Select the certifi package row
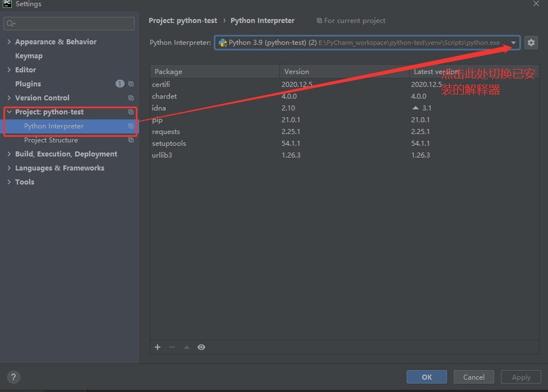This screenshot has width=548, height=392. pos(344,84)
